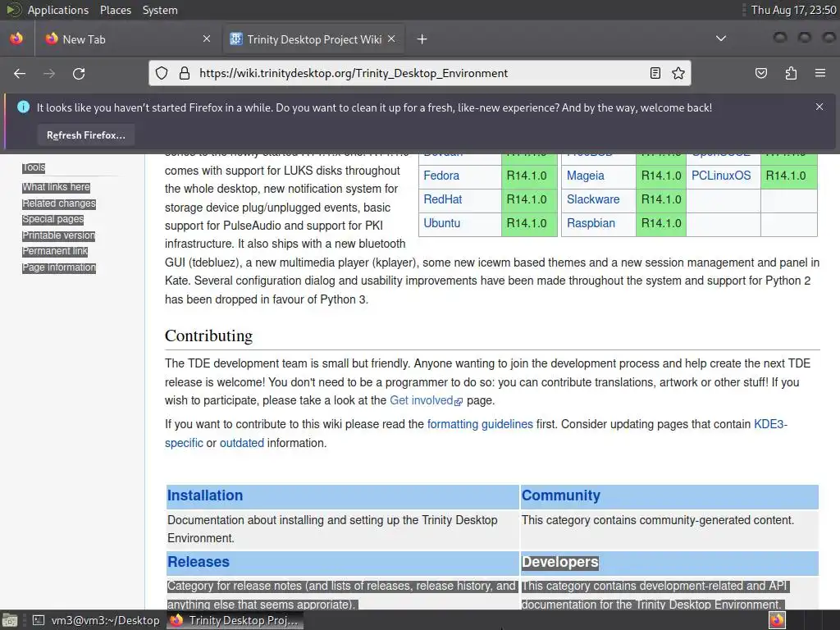Open the Extensions puzzle icon
The height and width of the screenshot is (630, 840).
(x=791, y=73)
